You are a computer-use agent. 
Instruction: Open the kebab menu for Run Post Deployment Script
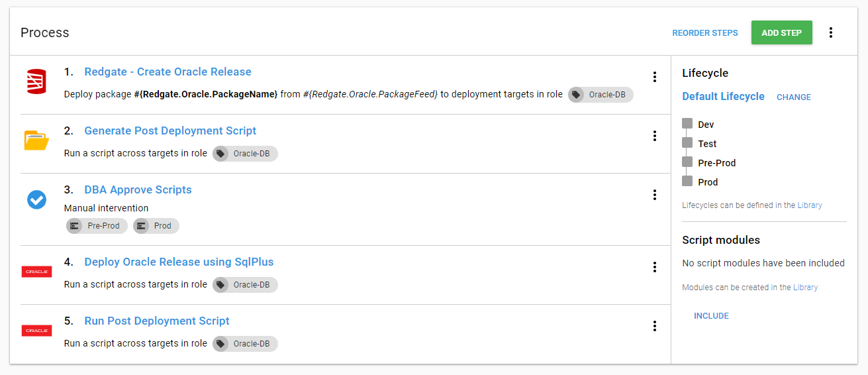654,326
